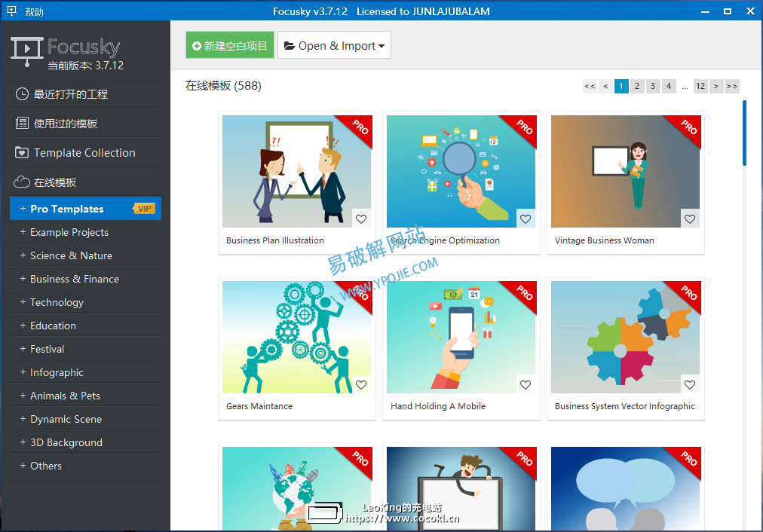Open the globe with buildings template thumbnail
The width and height of the screenshot is (763, 532).
pos(297,488)
